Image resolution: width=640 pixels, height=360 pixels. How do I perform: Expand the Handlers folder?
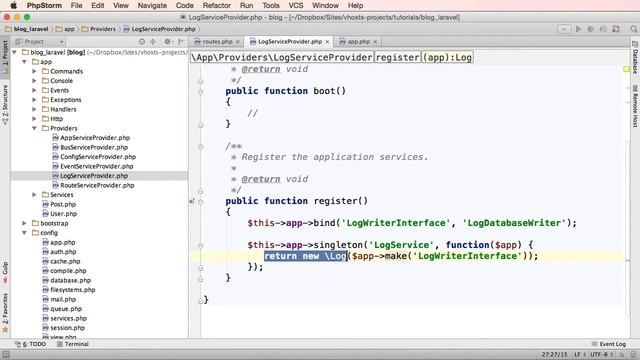34,109
